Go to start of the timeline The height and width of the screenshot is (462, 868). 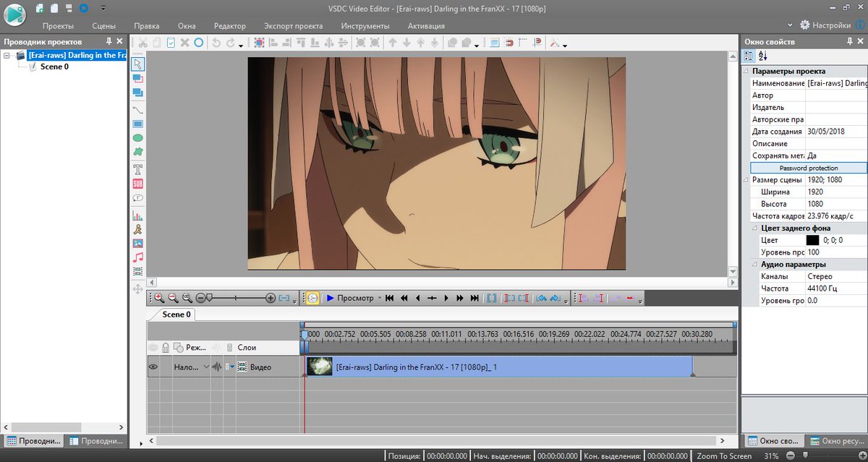tap(389, 298)
